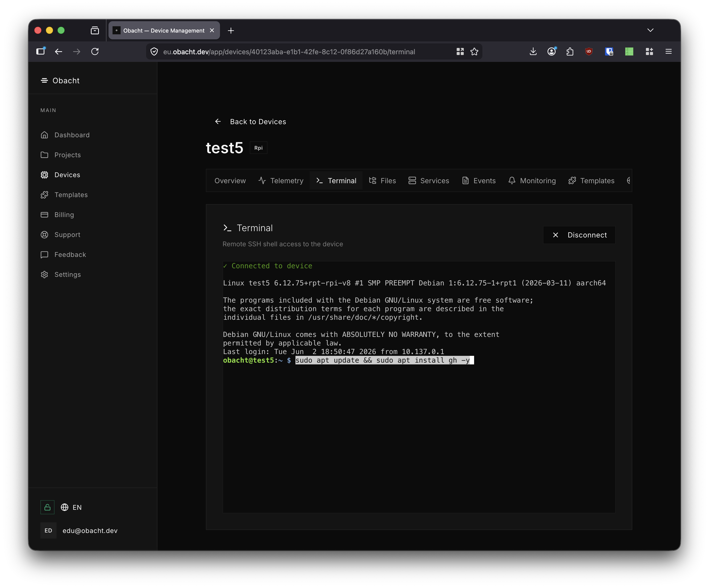This screenshot has height=588, width=709.
Task: Switch to the Overview tab
Action: [230, 181]
